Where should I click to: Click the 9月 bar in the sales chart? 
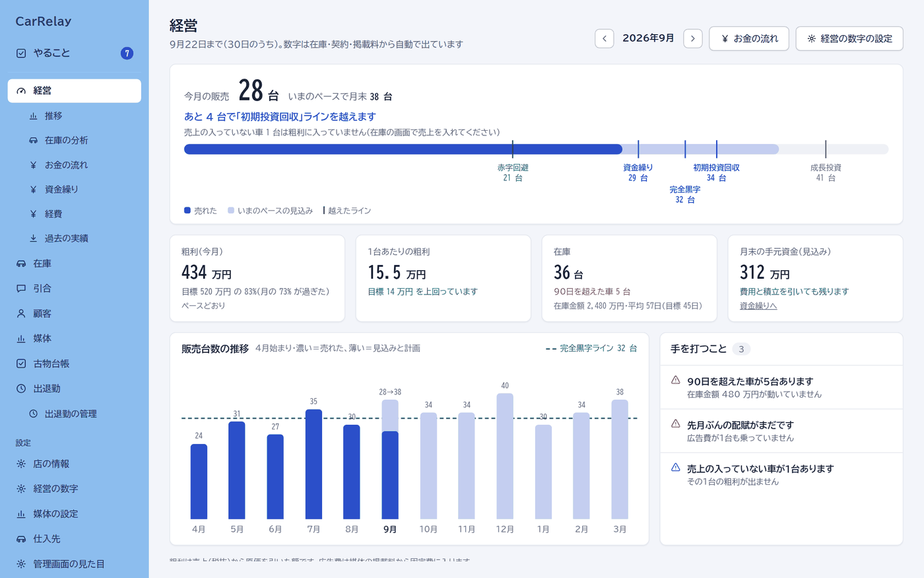pyautogui.click(x=390, y=459)
